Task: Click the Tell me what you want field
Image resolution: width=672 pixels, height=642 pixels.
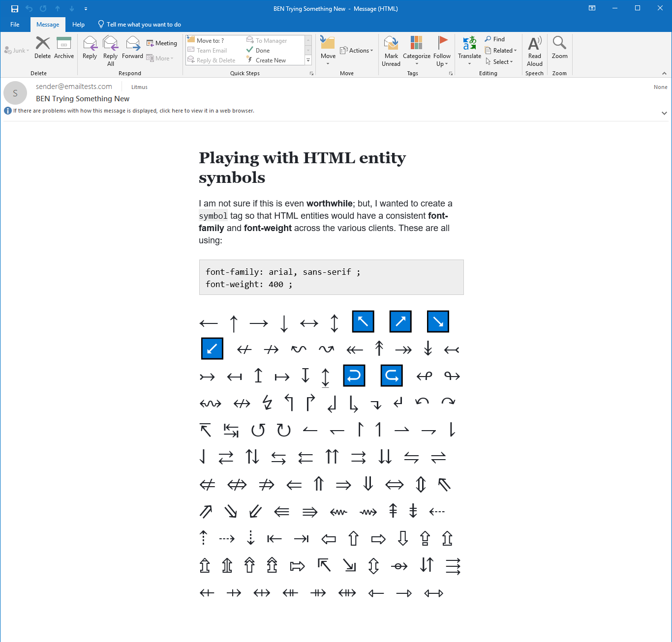Action: coord(143,25)
